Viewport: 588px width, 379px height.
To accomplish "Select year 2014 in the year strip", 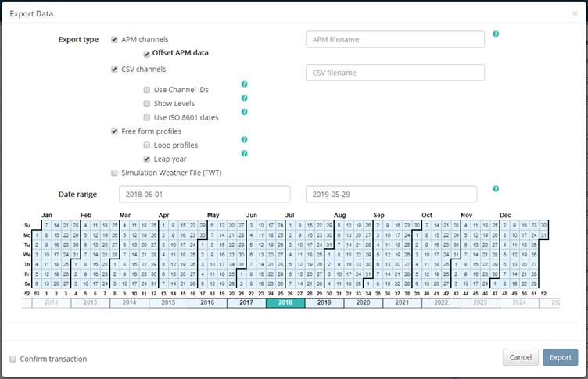I will point(129,303).
